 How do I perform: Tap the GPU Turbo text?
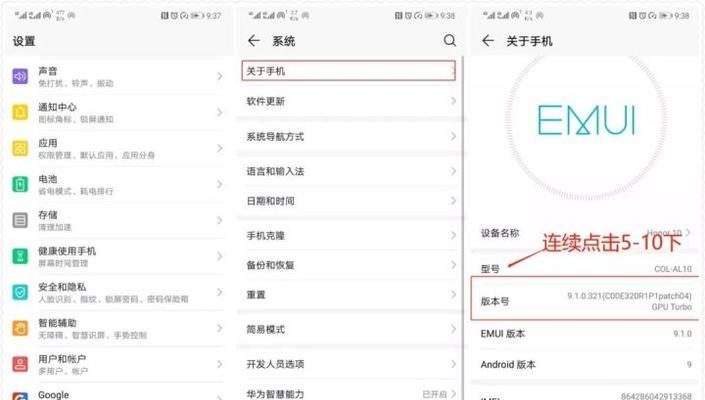672,307
